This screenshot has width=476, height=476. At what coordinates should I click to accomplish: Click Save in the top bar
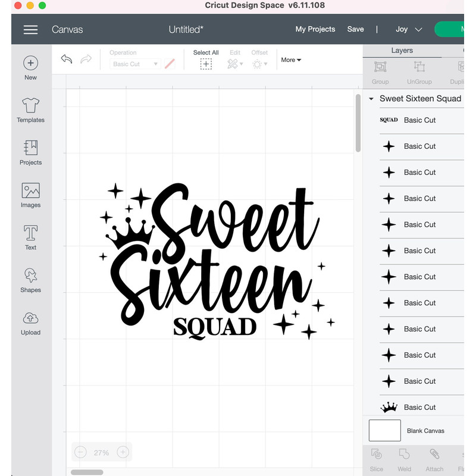click(x=355, y=29)
